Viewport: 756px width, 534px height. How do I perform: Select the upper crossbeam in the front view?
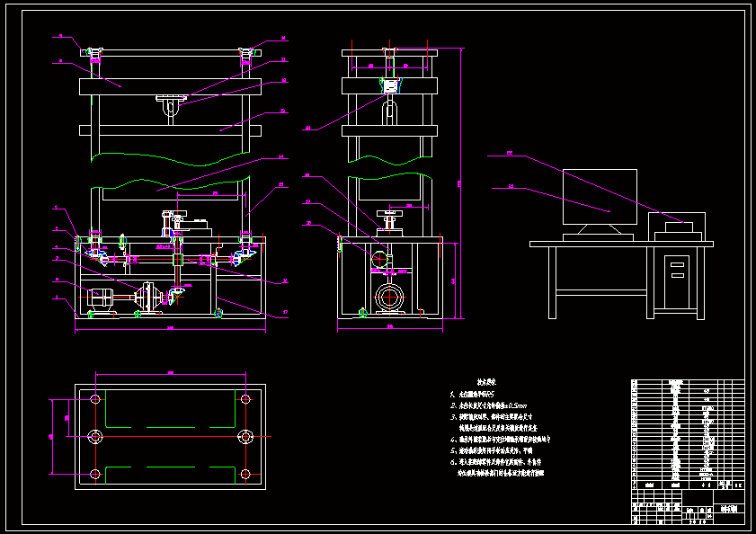[170, 87]
